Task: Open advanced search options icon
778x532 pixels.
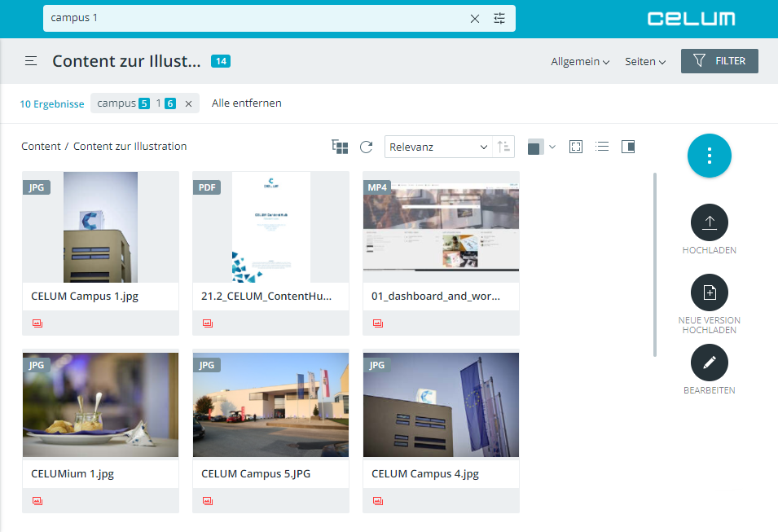Action: click(x=499, y=19)
